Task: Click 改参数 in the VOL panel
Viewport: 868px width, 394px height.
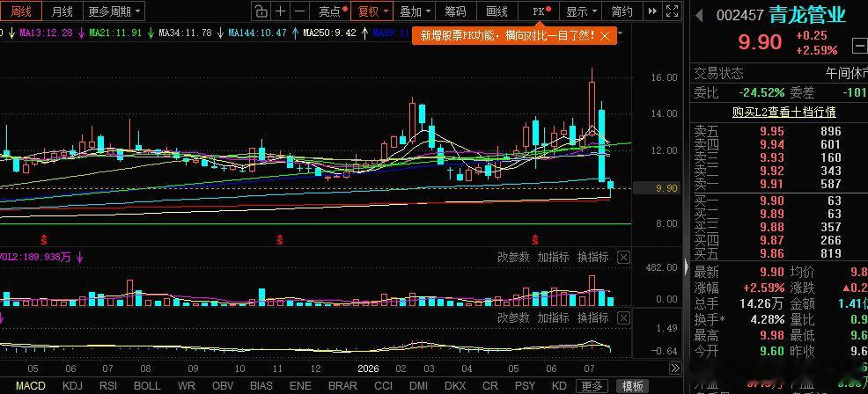Action: [x=513, y=258]
